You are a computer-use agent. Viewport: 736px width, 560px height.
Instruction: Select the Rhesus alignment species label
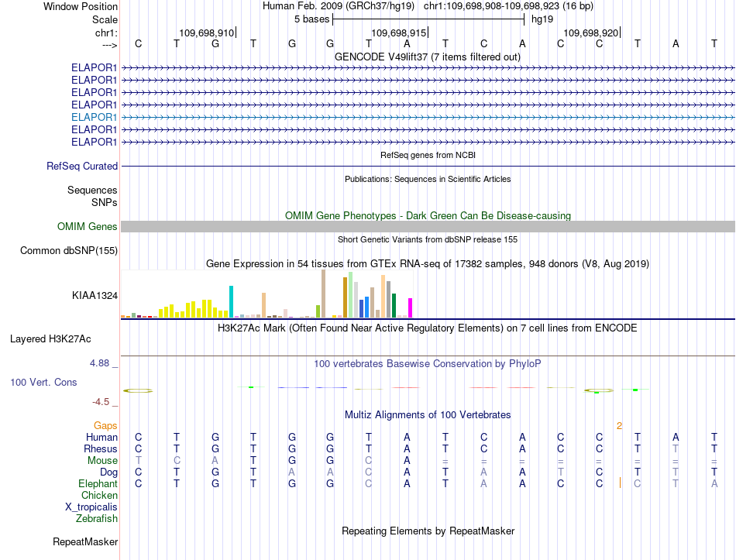click(101, 448)
